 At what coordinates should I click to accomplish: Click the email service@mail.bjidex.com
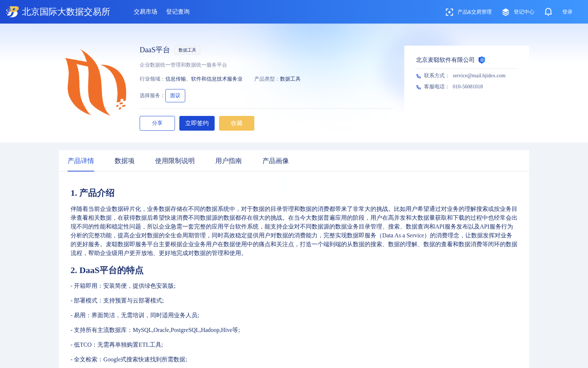point(479,76)
